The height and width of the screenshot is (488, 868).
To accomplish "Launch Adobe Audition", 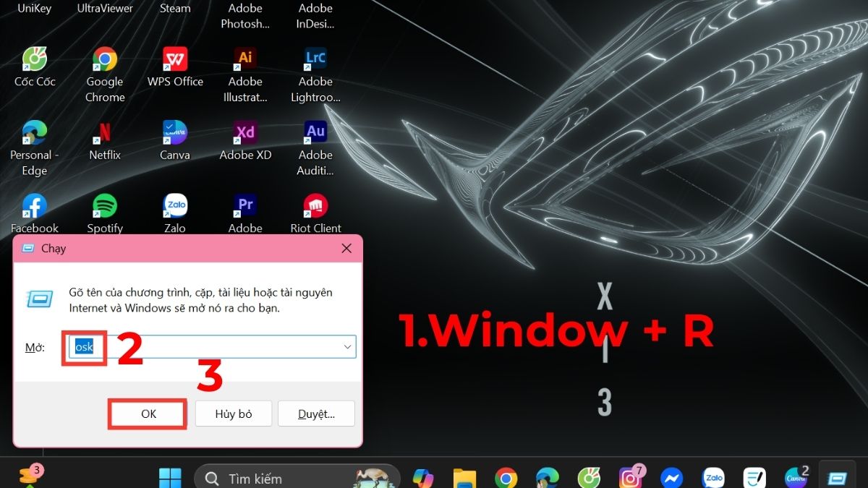I will (315, 132).
